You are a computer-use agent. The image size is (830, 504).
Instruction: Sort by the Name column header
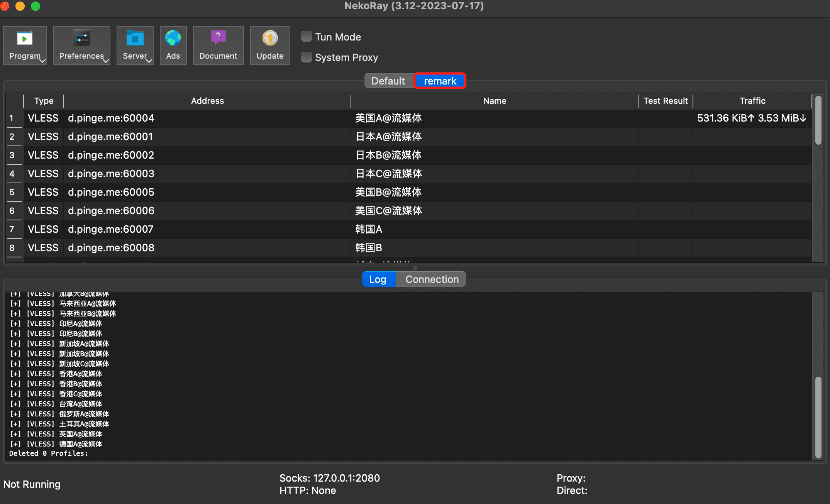495,101
